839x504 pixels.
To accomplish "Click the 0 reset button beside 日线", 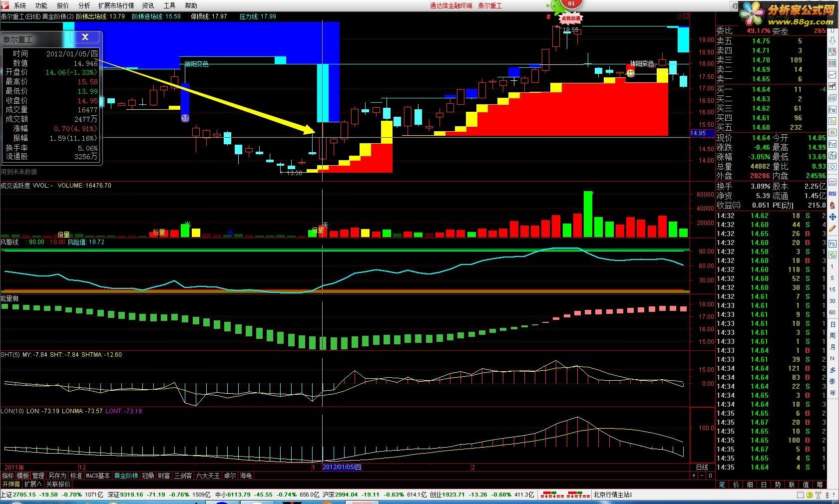I will [x=710, y=476].
